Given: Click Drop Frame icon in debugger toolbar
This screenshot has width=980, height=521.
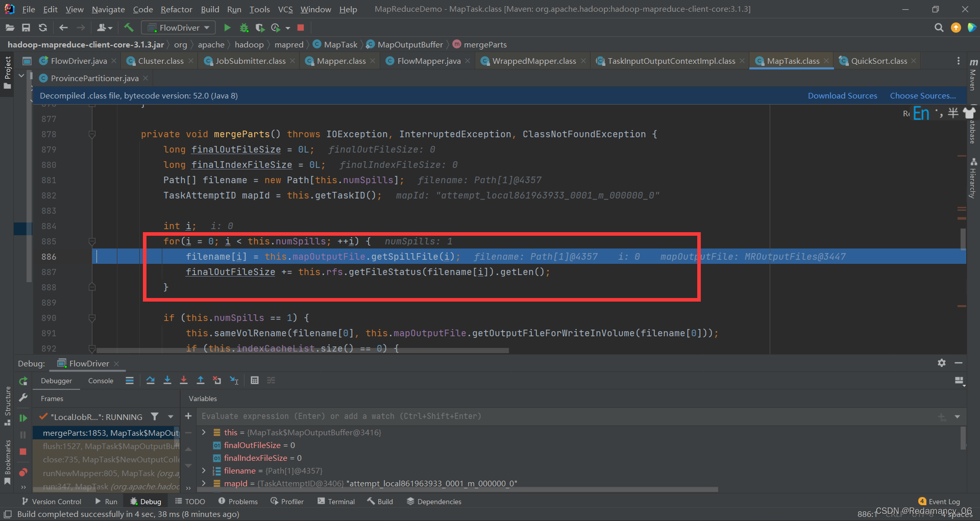Looking at the screenshot, I should [217, 380].
